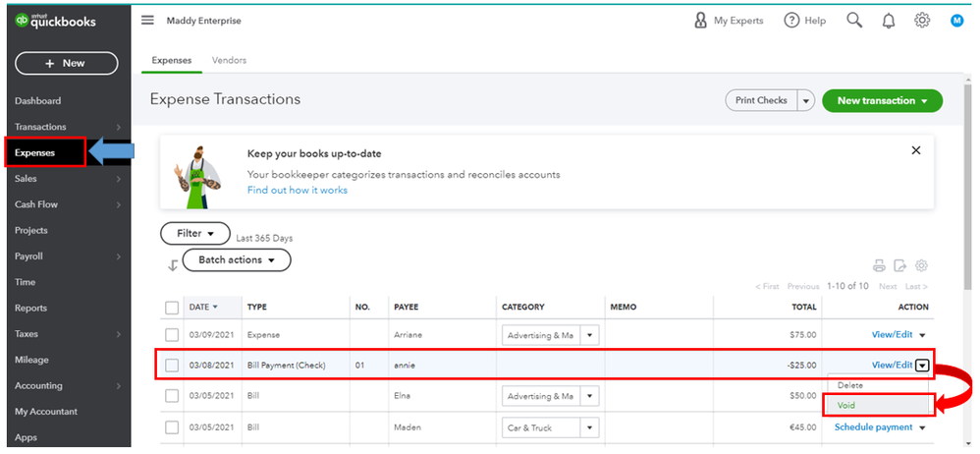Open the category dropdown in the Elna row

pyautogui.click(x=589, y=396)
